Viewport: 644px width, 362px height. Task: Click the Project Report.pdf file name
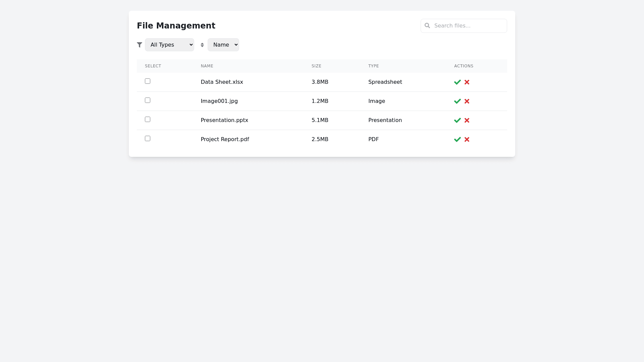click(x=225, y=139)
